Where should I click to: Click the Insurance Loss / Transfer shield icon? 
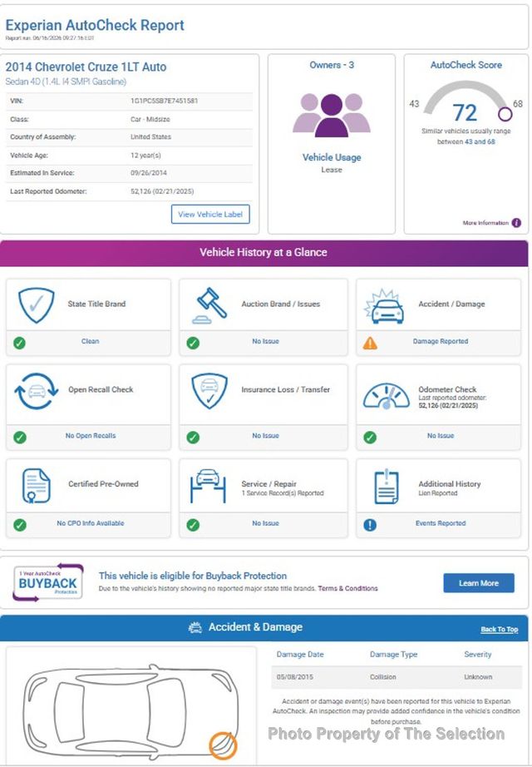(x=209, y=391)
